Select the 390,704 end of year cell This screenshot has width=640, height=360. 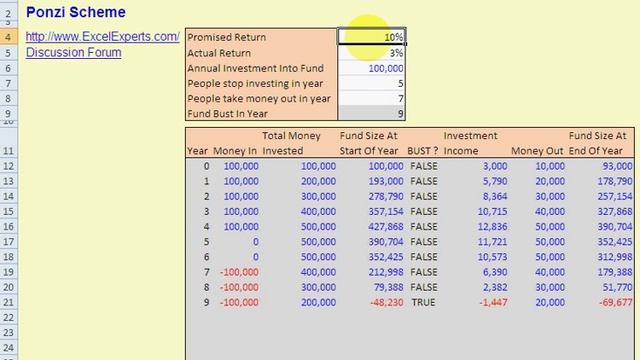coord(615,227)
